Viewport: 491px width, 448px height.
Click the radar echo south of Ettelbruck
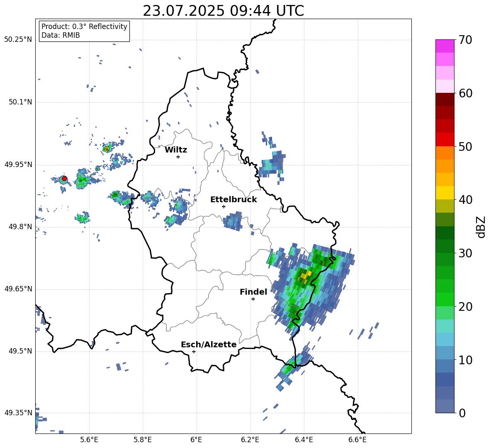pos(233,221)
